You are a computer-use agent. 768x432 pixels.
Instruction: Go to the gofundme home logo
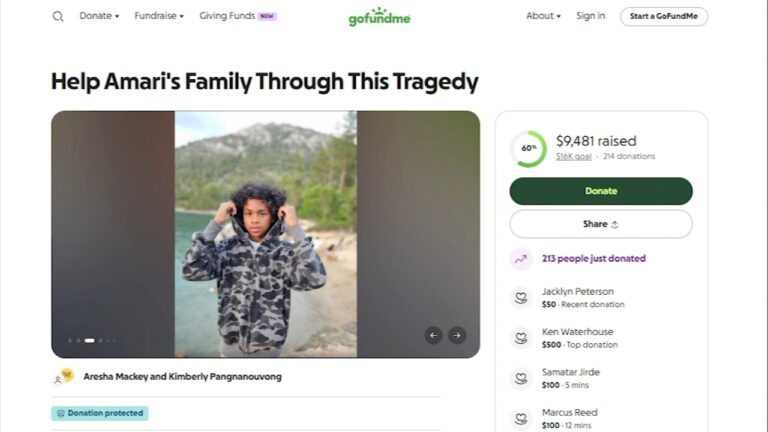[379, 17]
